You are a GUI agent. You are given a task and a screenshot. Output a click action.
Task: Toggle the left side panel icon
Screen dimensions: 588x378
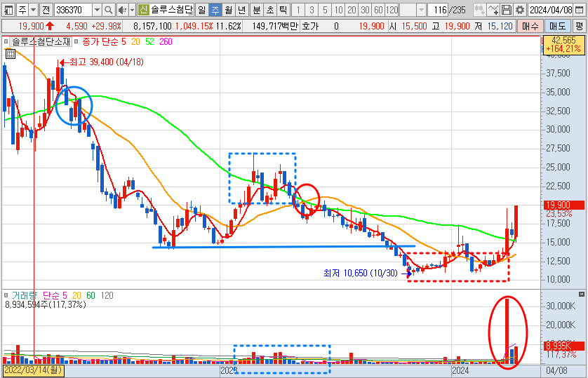pos(8,10)
